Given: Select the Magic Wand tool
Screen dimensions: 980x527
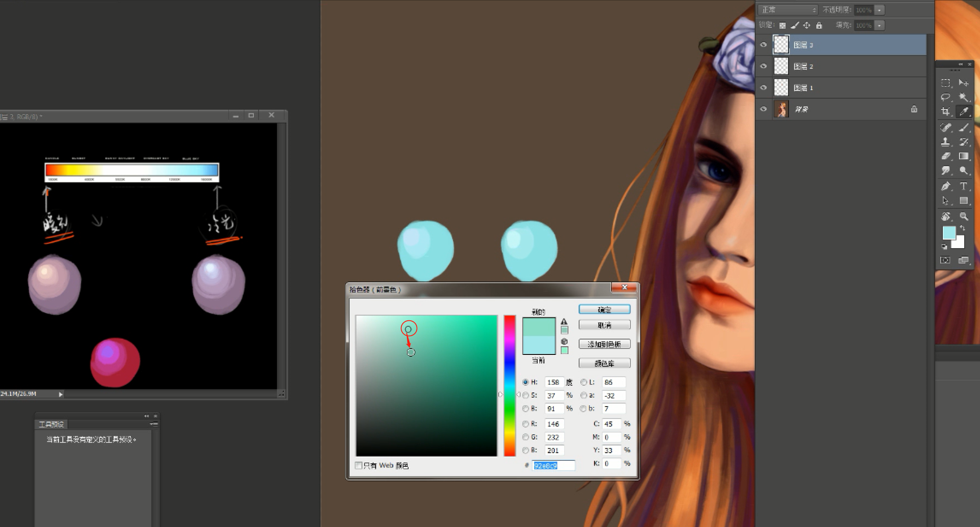Looking at the screenshot, I should pyautogui.click(x=963, y=97).
